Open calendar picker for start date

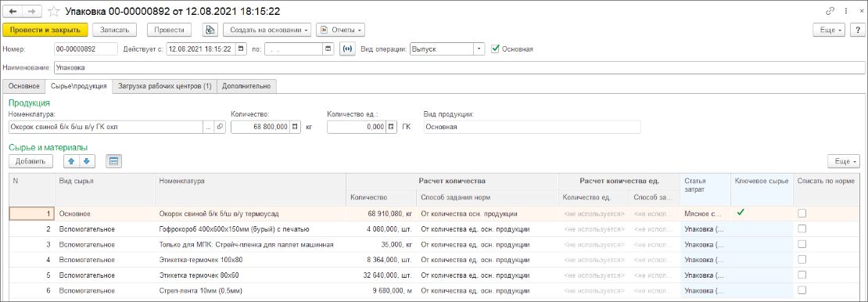[x=241, y=49]
